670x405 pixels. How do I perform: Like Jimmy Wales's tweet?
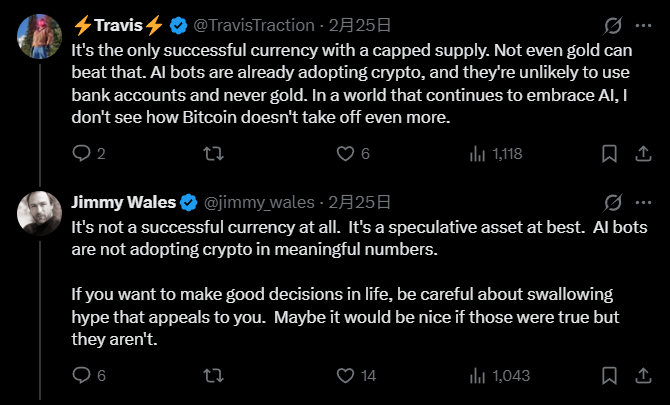(345, 376)
